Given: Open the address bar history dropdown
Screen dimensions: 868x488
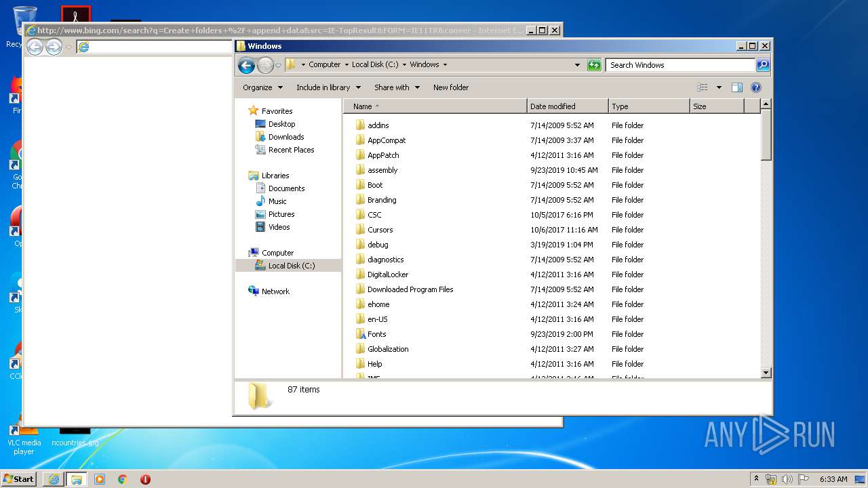Looking at the screenshot, I should tap(577, 65).
